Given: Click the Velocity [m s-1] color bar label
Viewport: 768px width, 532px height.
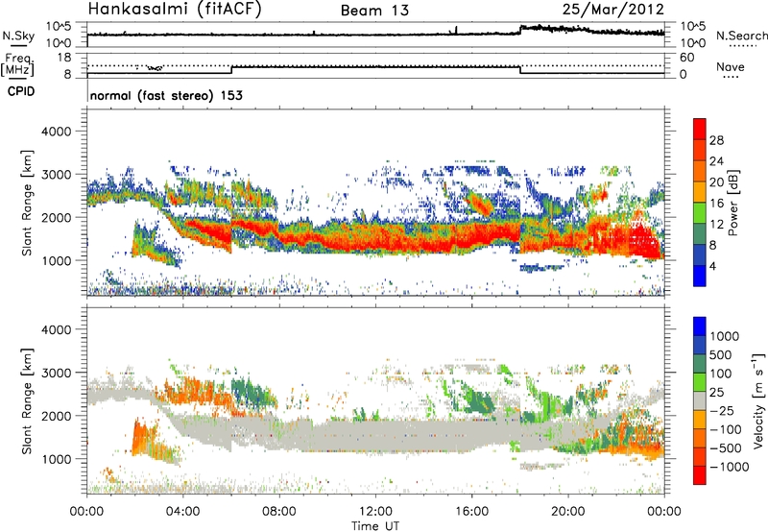Looking at the screenshot, I should [757, 400].
